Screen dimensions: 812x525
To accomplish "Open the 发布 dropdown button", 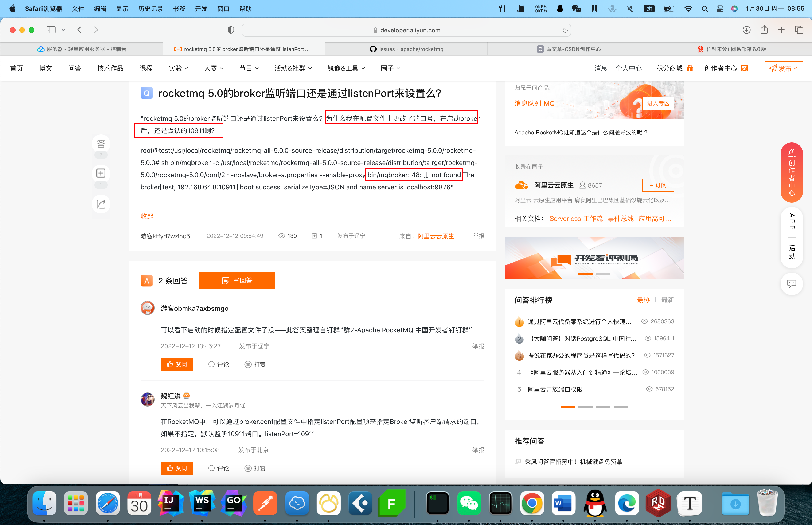I will point(783,68).
